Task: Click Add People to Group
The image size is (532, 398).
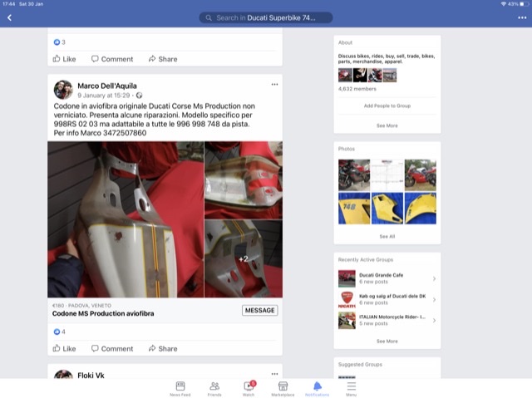Action: [x=387, y=106]
